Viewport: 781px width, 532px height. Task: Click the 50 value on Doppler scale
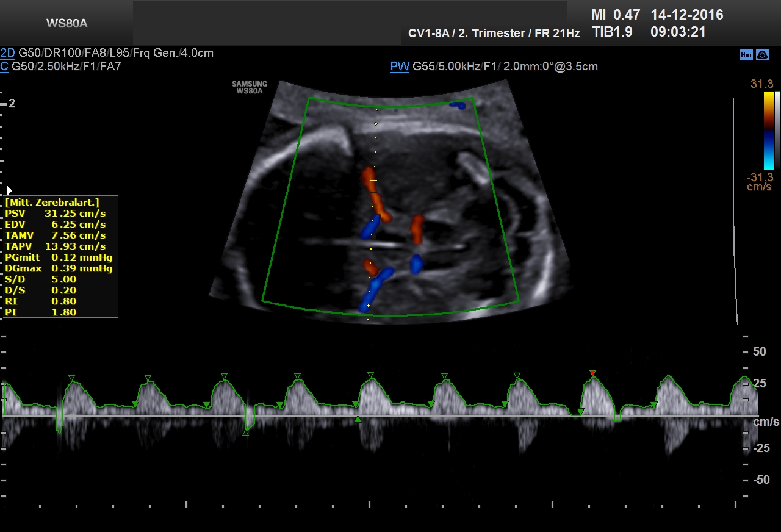pyautogui.click(x=760, y=352)
